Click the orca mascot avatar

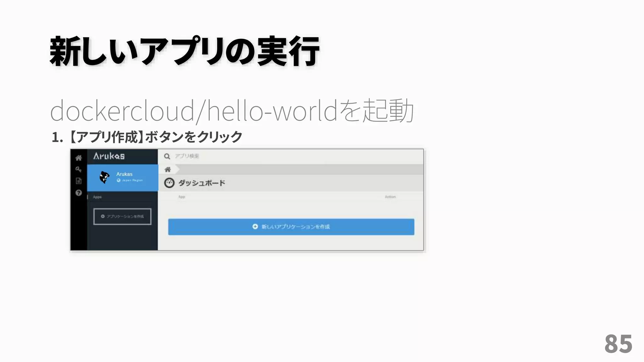pyautogui.click(x=104, y=177)
